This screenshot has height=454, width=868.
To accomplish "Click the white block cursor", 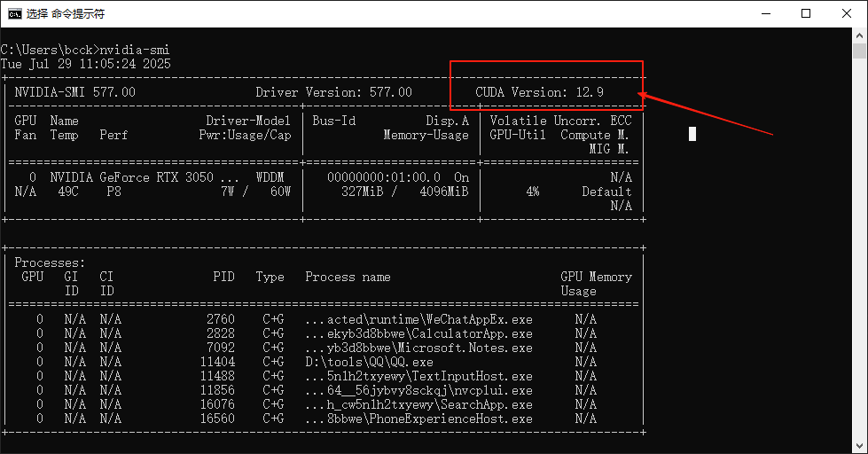I will pos(692,134).
